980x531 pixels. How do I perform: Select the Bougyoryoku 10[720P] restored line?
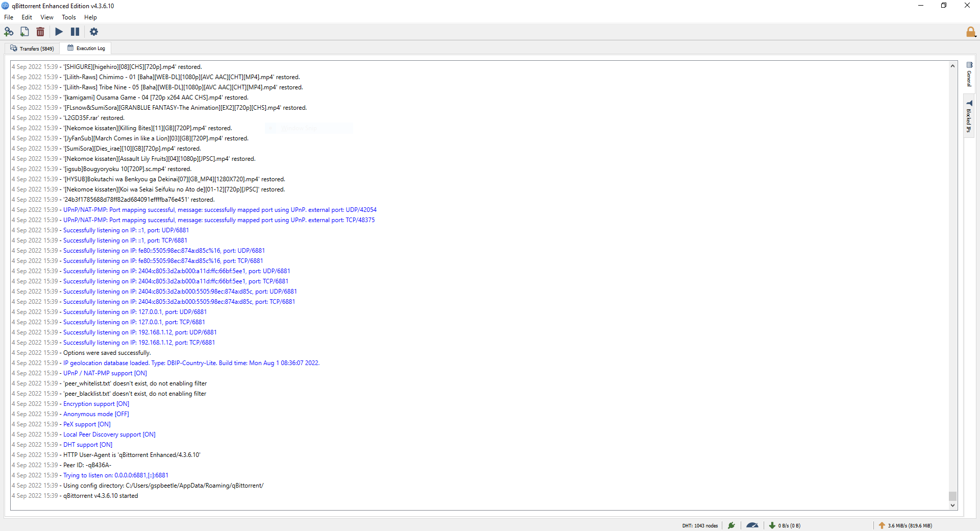click(x=102, y=169)
